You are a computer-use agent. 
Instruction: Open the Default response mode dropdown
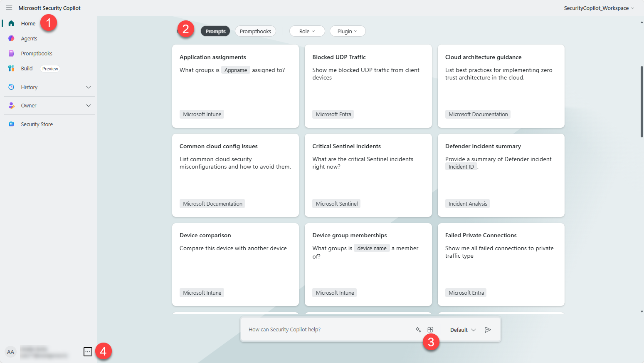coord(461,329)
